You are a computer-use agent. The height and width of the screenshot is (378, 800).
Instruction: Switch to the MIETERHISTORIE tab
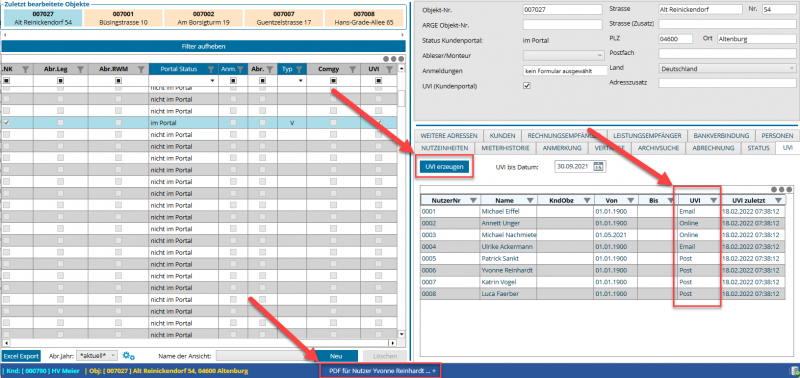click(504, 148)
